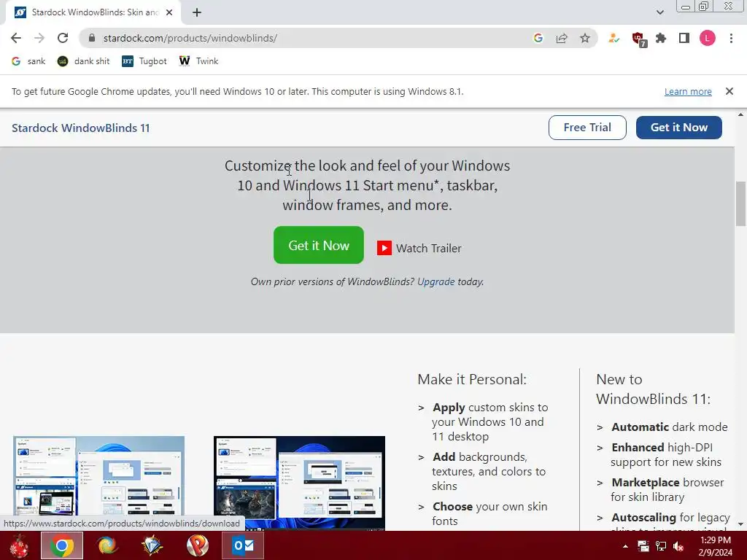Open the Tugbot bookmark
The height and width of the screenshot is (560, 747).
coord(144,61)
